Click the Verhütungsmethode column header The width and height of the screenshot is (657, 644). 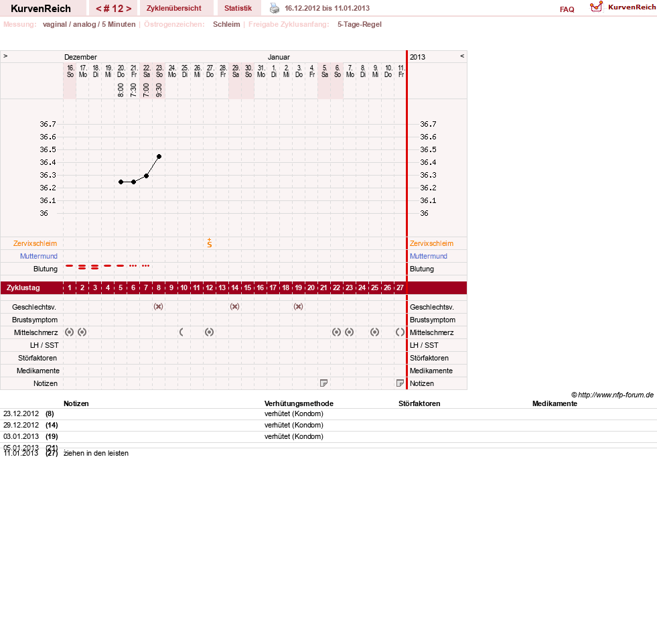(299, 403)
